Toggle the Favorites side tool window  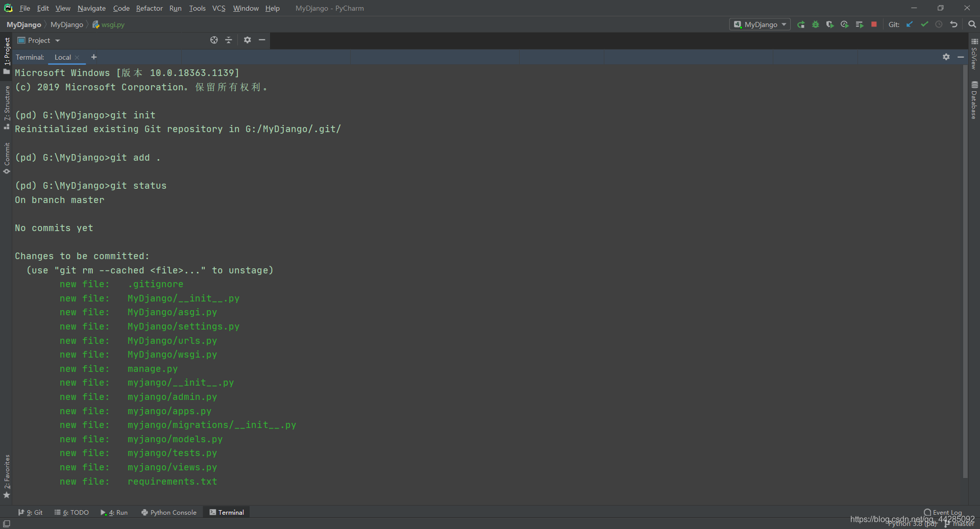[x=7, y=476]
